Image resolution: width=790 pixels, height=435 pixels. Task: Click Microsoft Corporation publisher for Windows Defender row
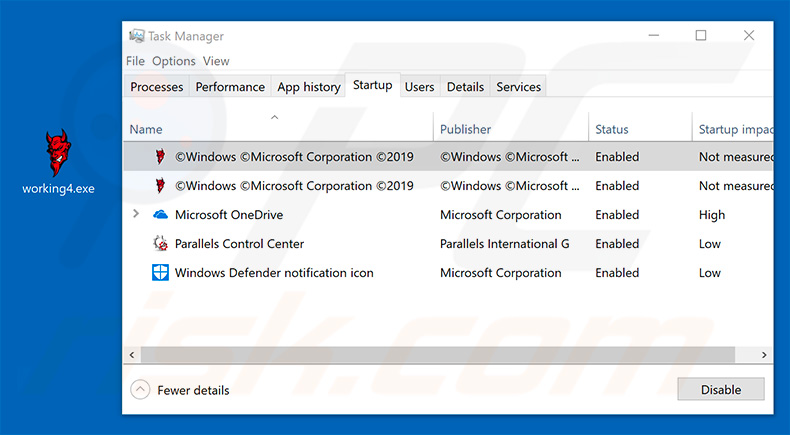(x=500, y=273)
